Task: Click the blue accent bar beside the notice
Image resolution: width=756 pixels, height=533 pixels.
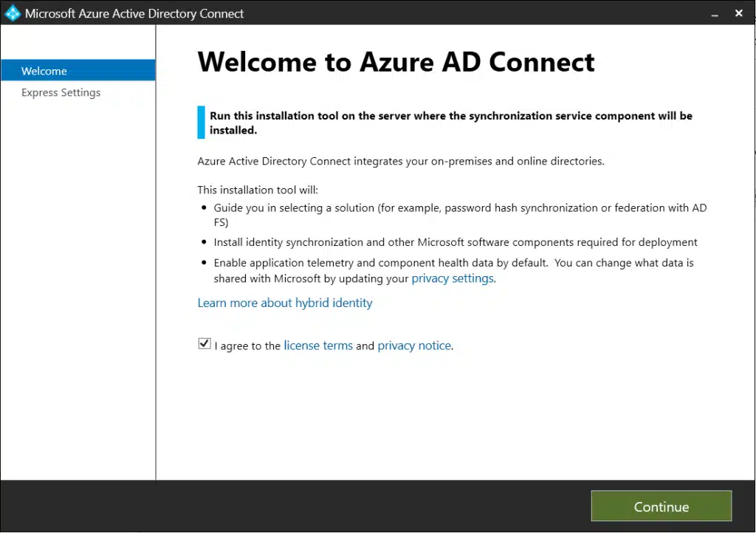Action: (201, 123)
